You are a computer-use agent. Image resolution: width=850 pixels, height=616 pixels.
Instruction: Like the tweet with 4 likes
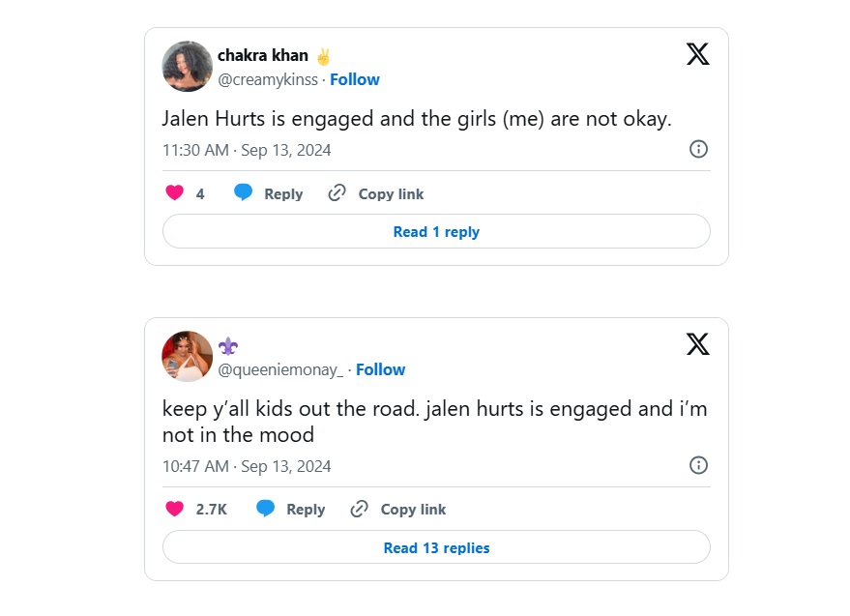(x=175, y=193)
